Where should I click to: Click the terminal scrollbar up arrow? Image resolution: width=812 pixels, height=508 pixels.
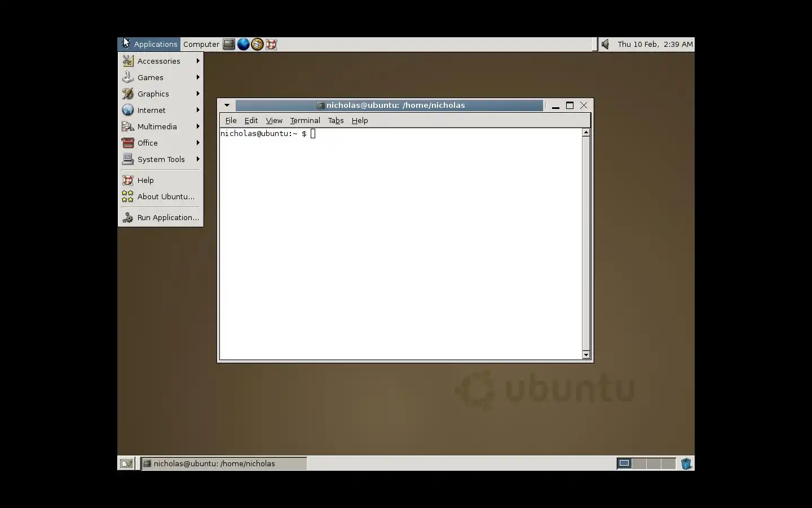586,132
